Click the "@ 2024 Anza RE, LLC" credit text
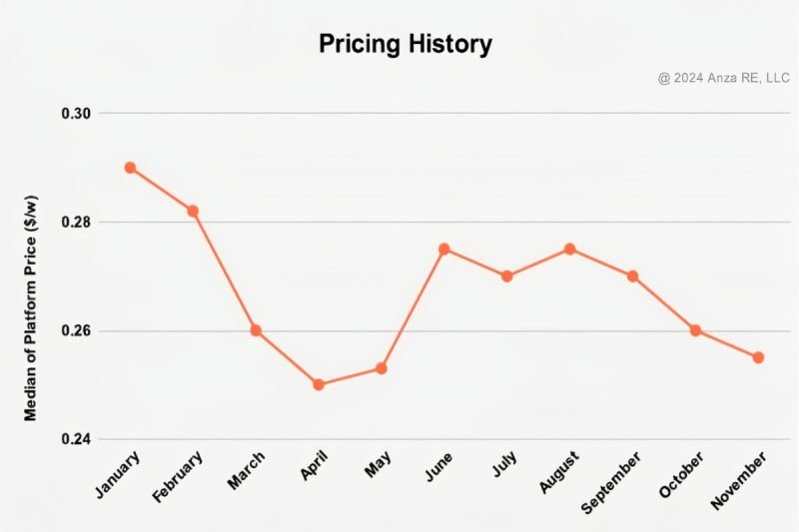Image resolution: width=799 pixels, height=532 pixels. (724, 79)
